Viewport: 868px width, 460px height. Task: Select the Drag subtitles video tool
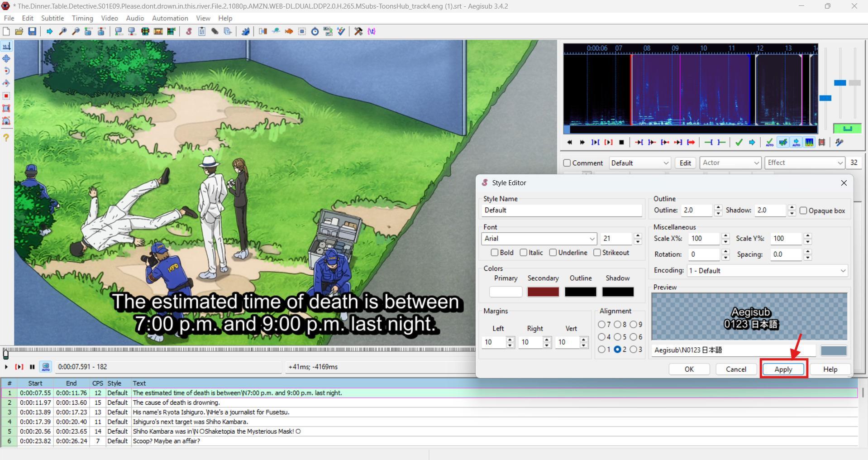(6, 58)
